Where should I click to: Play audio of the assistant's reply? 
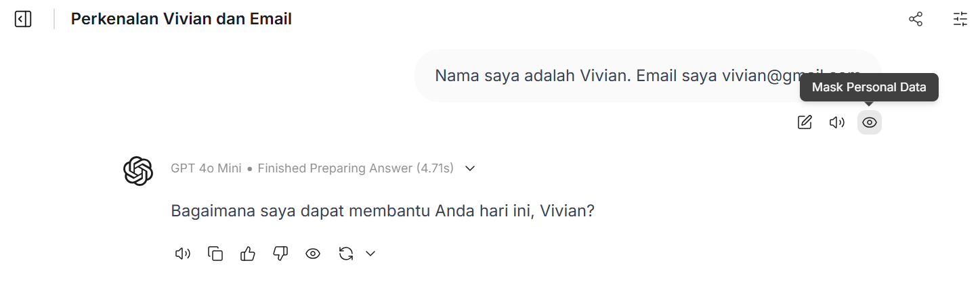click(183, 254)
